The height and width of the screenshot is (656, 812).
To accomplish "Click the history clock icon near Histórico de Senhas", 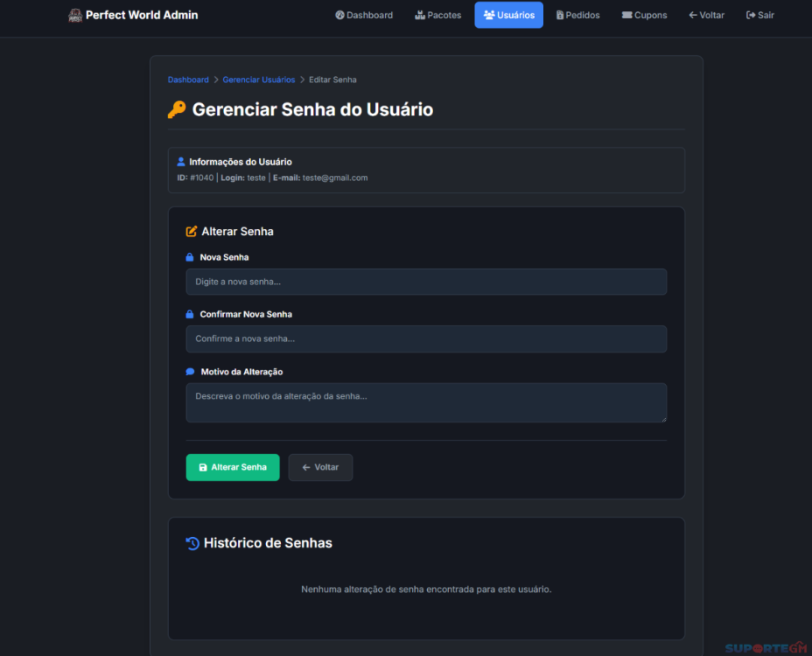I will tap(192, 543).
